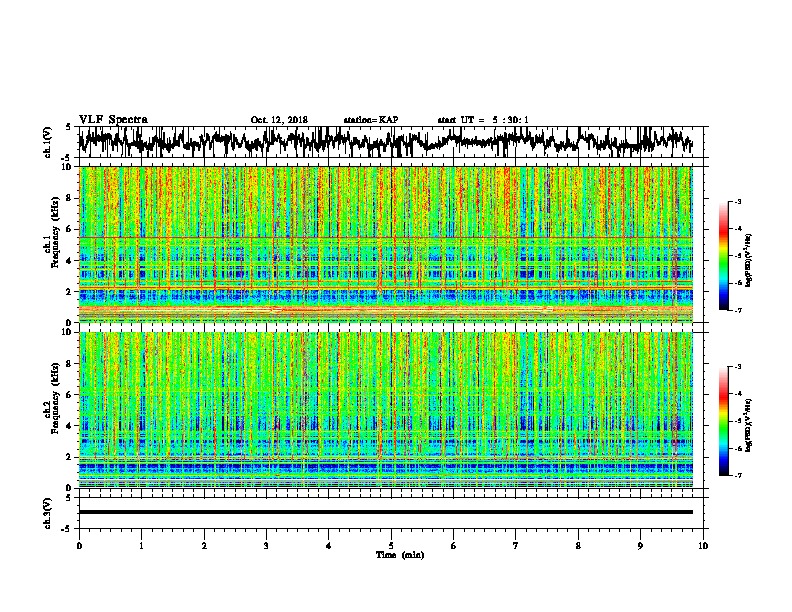Click the ch.1 voltage waveform trace
The width and height of the screenshot is (792, 612).
[385, 141]
